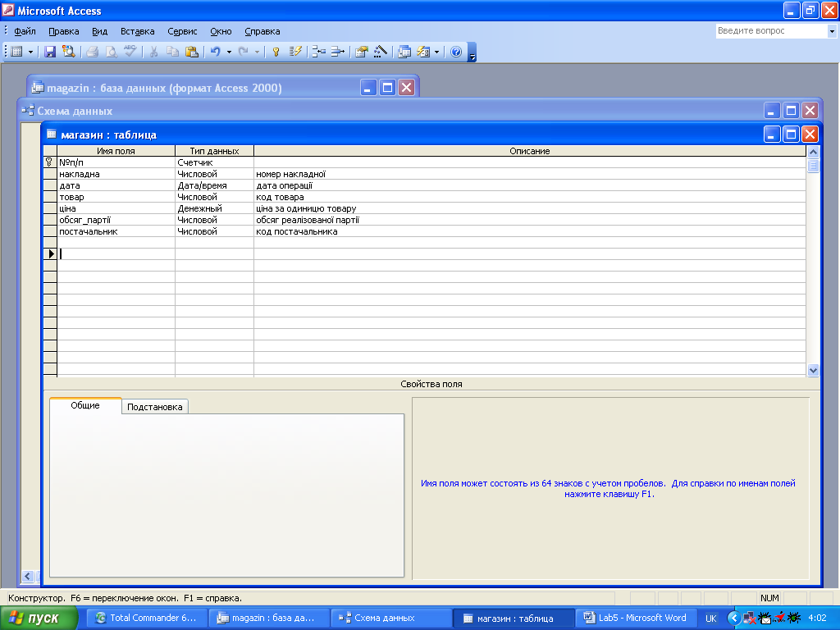
Task: Switch to Total Commander in the taskbar
Action: coord(146,619)
